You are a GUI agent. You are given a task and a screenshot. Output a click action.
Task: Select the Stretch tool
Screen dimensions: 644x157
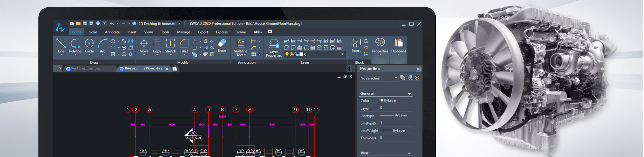click(170, 46)
